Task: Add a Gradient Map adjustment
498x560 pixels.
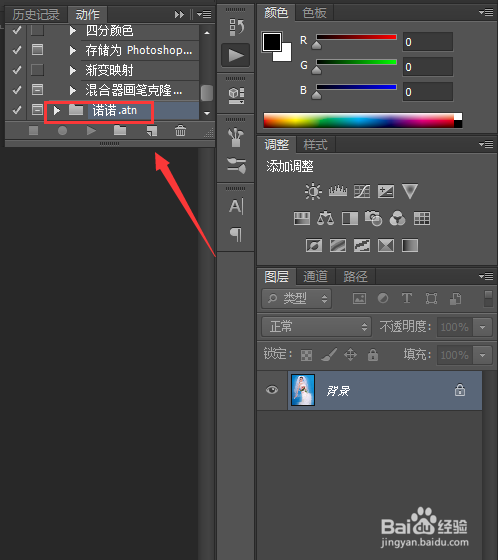Action: 410,245
